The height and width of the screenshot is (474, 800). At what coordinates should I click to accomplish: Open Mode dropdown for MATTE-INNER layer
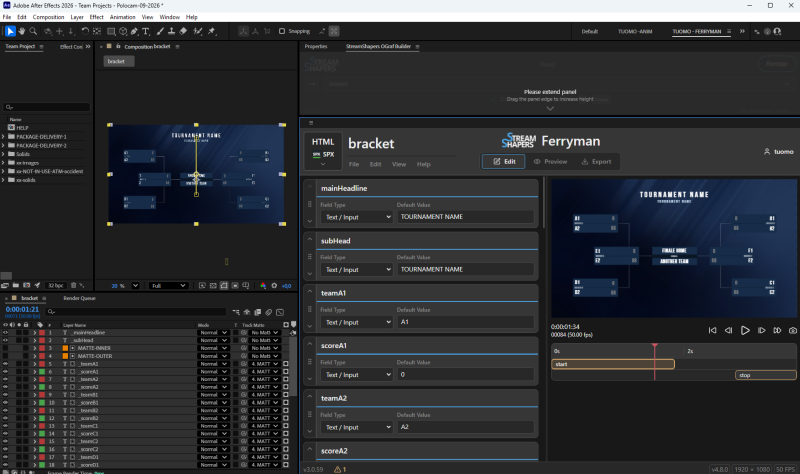pyautogui.click(x=213, y=348)
